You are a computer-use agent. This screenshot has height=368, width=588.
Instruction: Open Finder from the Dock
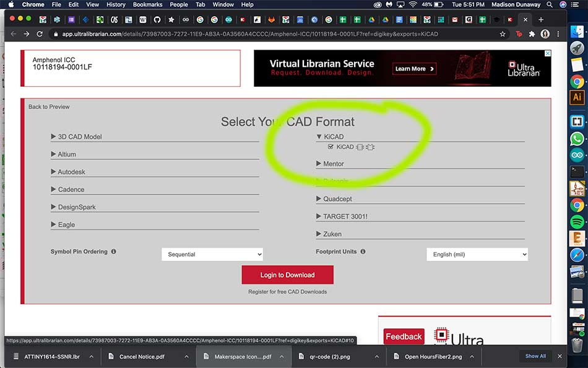577,31
